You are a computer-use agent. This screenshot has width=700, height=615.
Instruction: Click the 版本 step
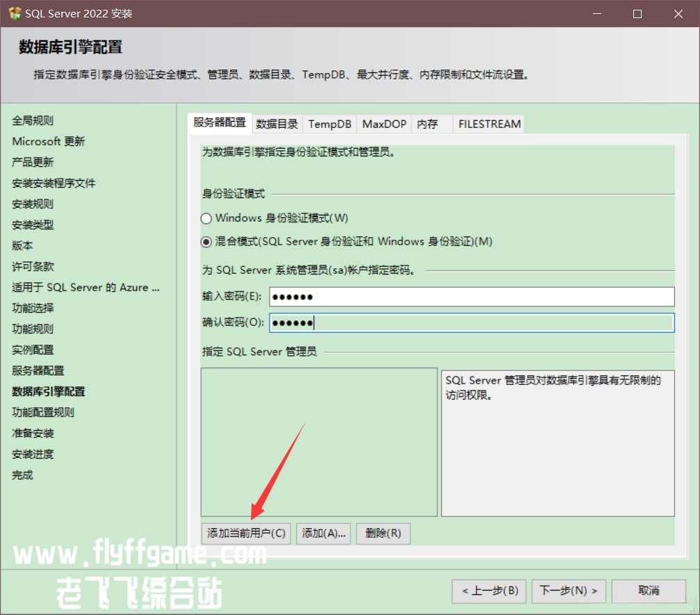point(22,246)
